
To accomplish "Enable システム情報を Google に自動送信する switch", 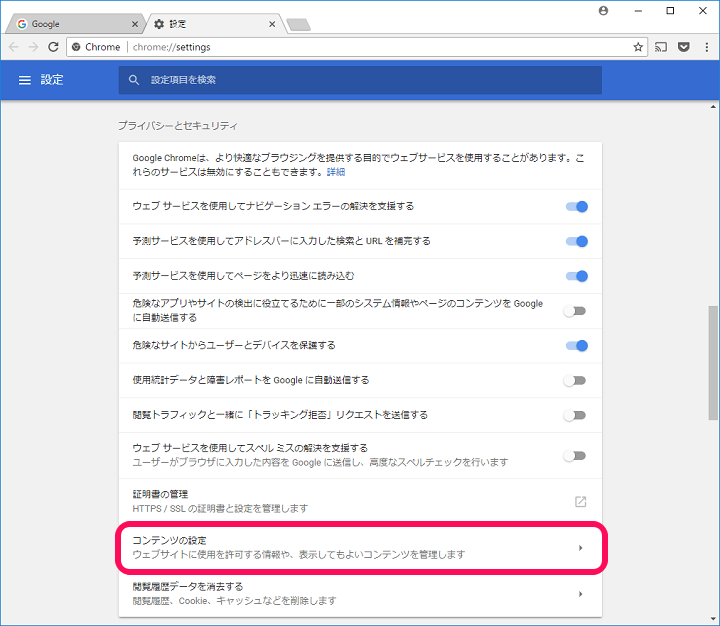I will (575, 311).
